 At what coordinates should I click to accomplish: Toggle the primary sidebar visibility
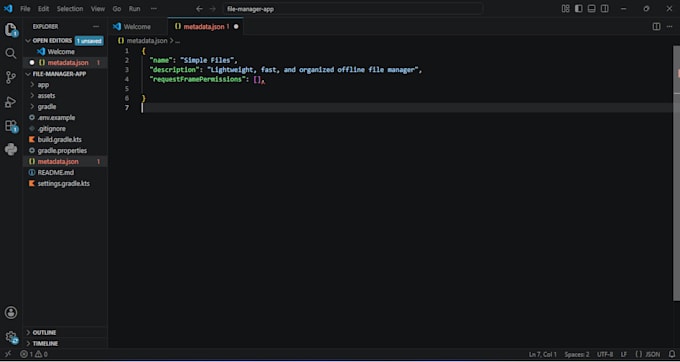pos(579,9)
